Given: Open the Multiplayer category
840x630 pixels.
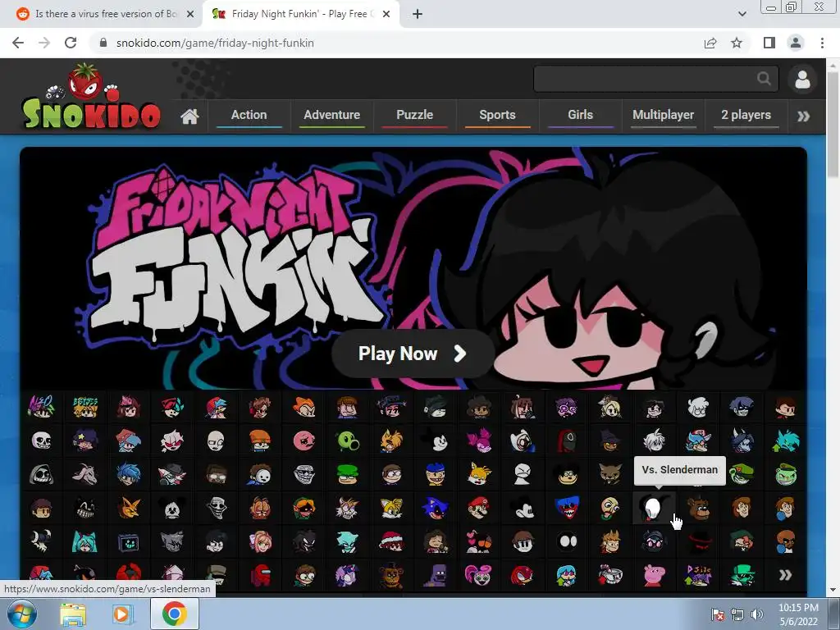Looking at the screenshot, I should pos(663,115).
